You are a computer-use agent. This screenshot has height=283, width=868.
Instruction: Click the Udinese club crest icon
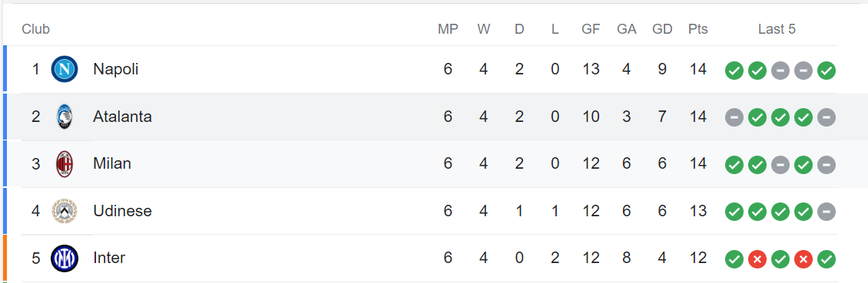click(65, 211)
